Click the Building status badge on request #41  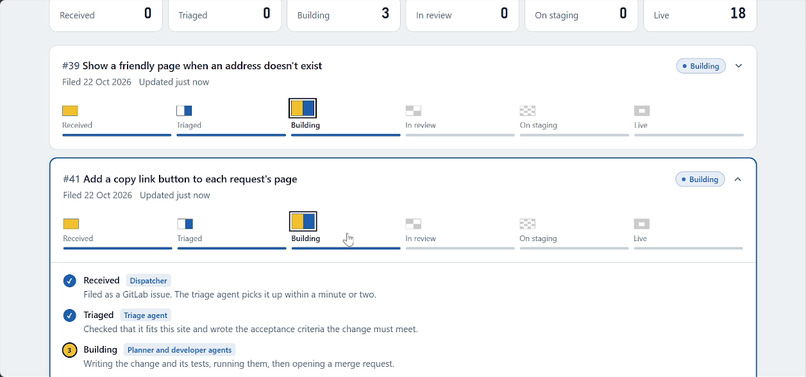[x=700, y=179]
